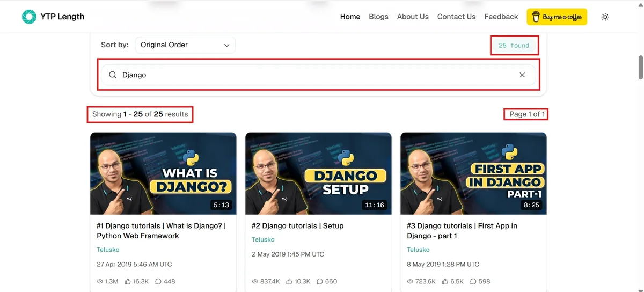
Task: Click the comments icon beside 598
Action: (x=473, y=281)
